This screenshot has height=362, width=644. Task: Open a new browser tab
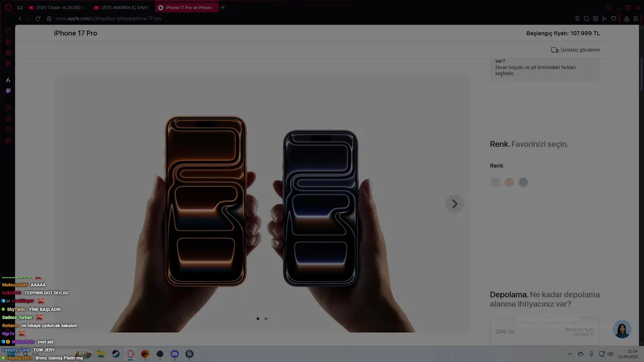(x=223, y=8)
